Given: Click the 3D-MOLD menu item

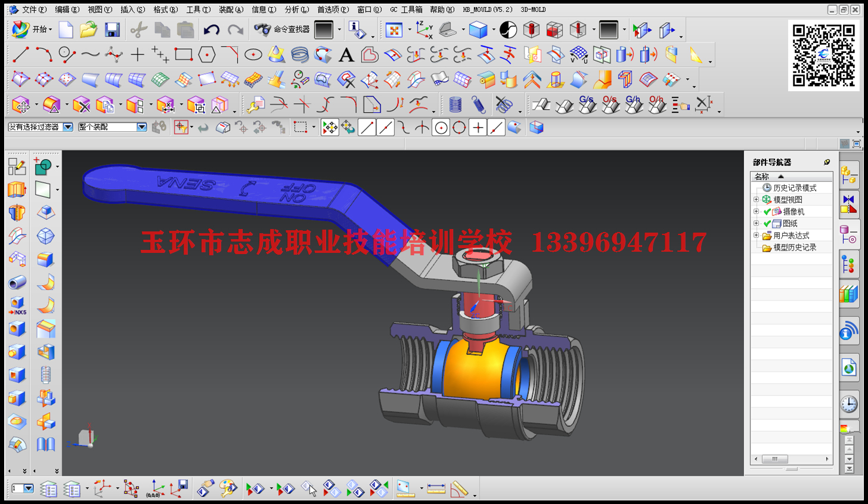Looking at the screenshot, I should pos(533,10).
